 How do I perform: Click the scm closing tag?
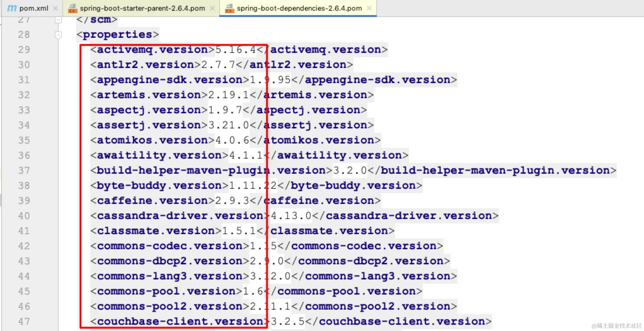pyautogui.click(x=97, y=20)
